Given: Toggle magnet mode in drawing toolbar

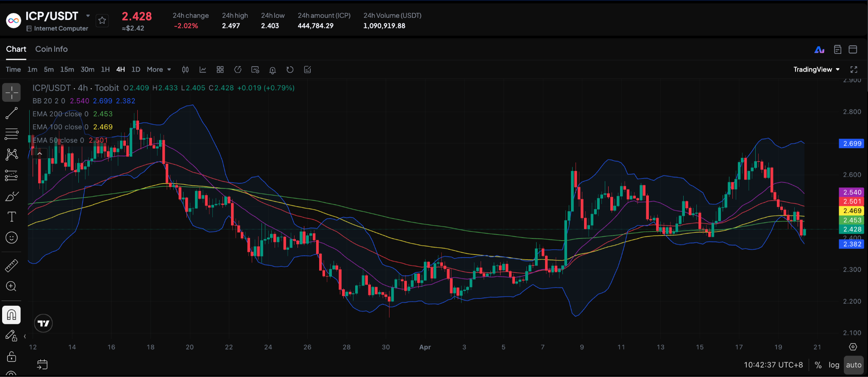Looking at the screenshot, I should click(11, 315).
